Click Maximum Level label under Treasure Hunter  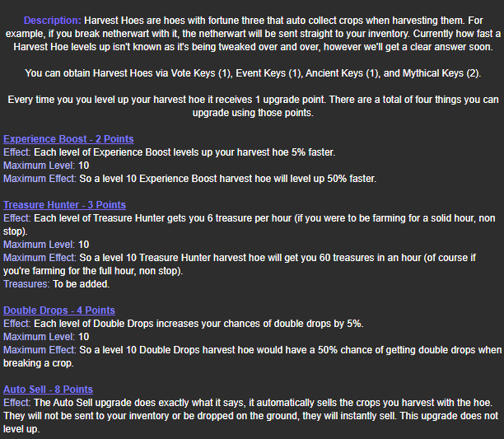tap(39, 245)
